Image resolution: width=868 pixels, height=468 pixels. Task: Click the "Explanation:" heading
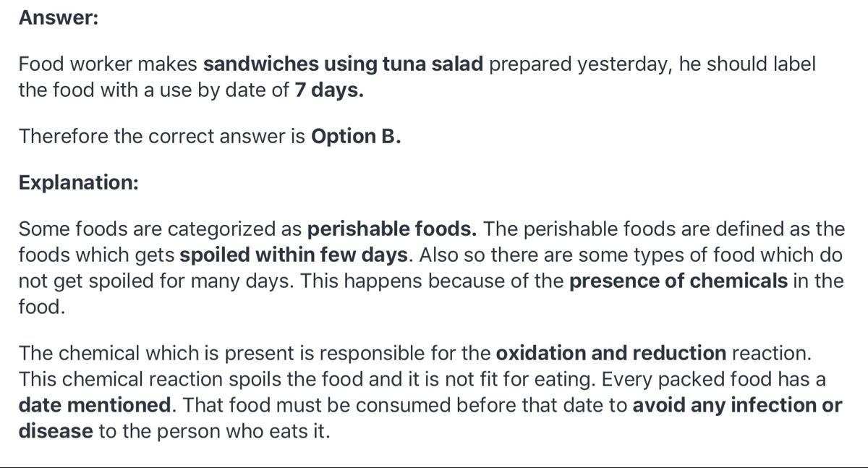click(x=78, y=182)
